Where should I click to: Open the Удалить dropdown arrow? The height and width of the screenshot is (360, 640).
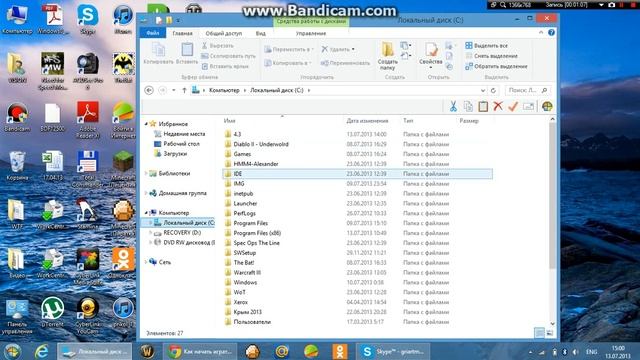(x=353, y=49)
